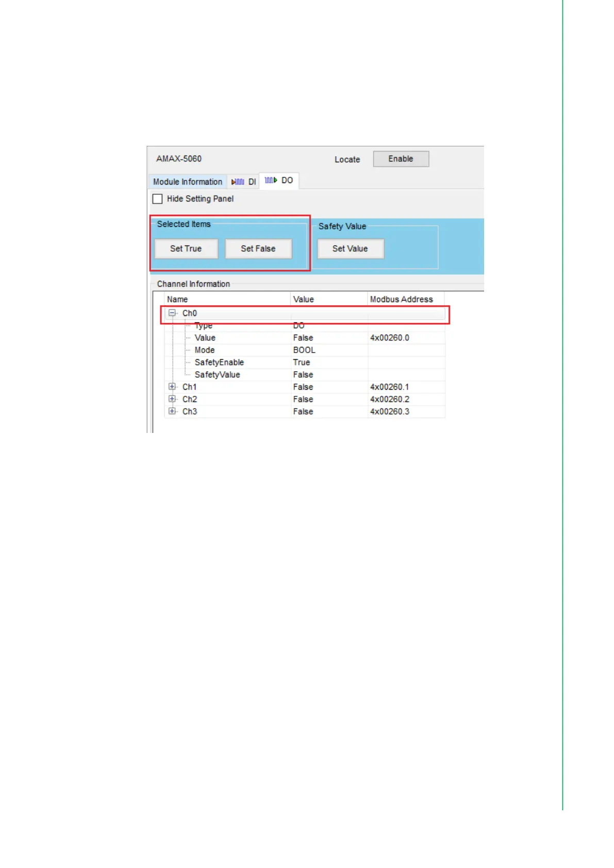Select the SafetyValue row under Ch0

pos(217,375)
